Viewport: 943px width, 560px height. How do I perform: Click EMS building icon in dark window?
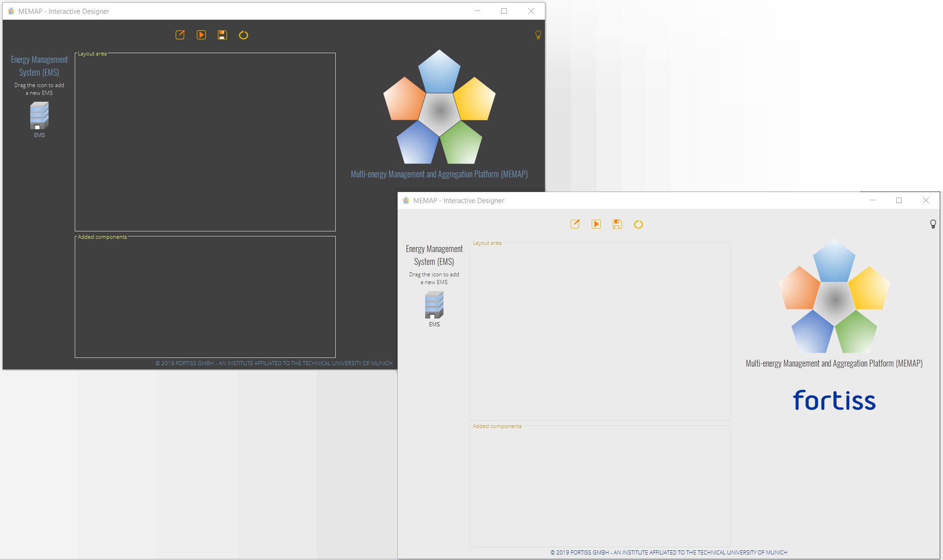[x=39, y=115]
